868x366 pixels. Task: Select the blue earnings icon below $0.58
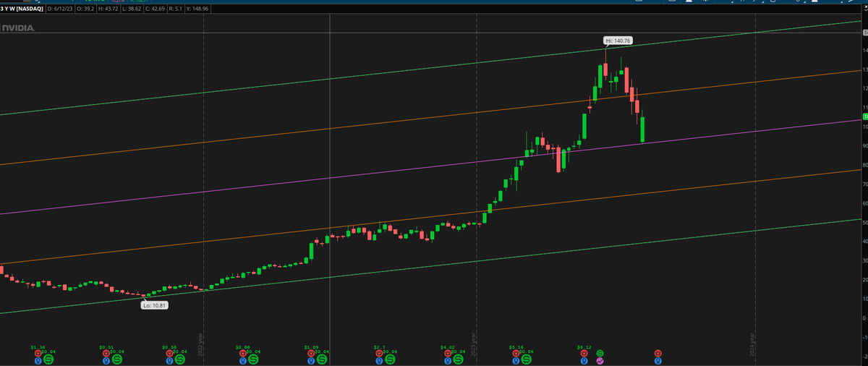click(x=169, y=360)
